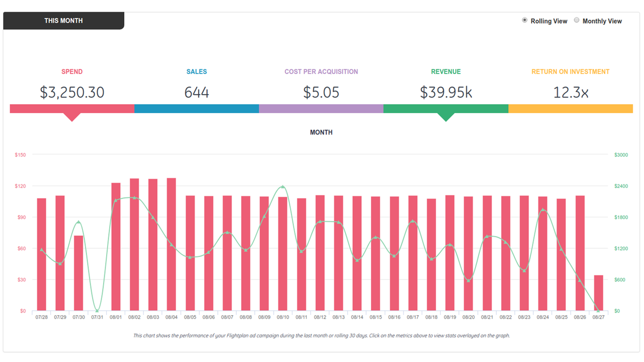Screen dimensions: 644x362
Task: Select the Rolling View radio button
Action: tap(525, 20)
